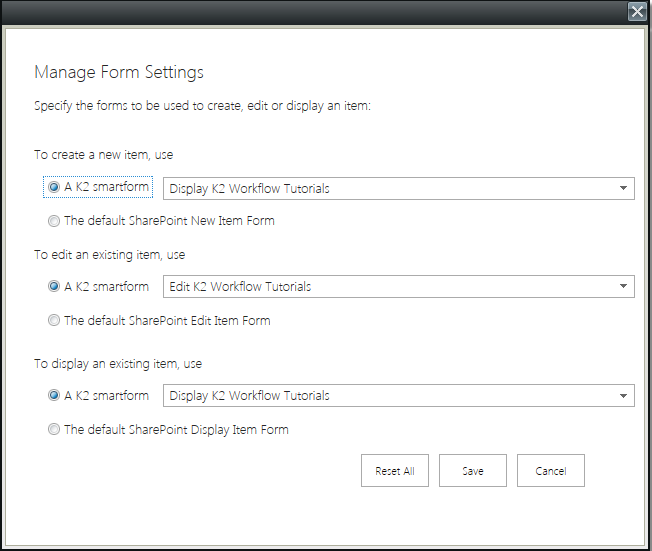Choose the default SharePoint New Item Form
Image resolution: width=652 pixels, height=551 pixels.
pyautogui.click(x=53, y=220)
